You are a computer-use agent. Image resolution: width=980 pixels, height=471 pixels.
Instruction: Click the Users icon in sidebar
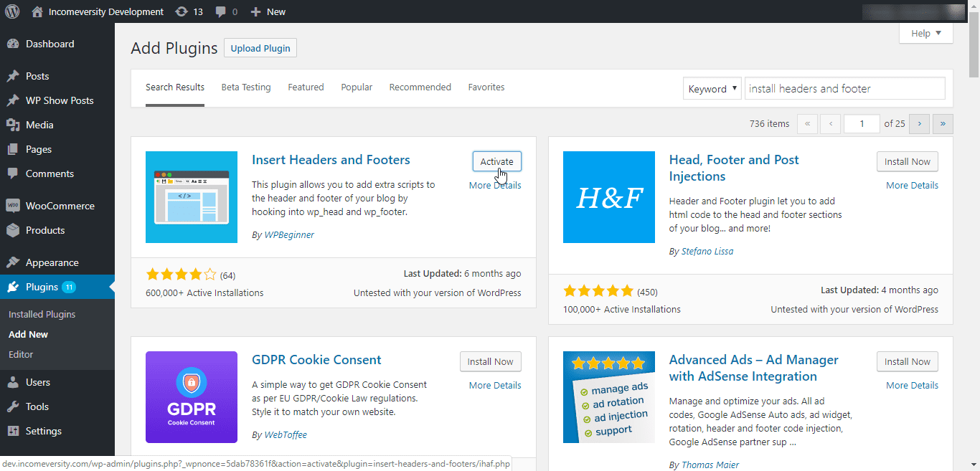click(13, 382)
